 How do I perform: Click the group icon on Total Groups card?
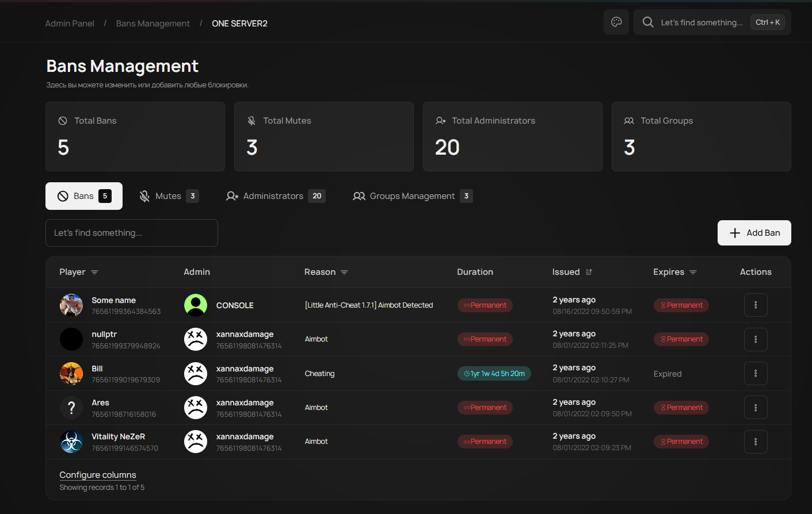[x=629, y=120]
